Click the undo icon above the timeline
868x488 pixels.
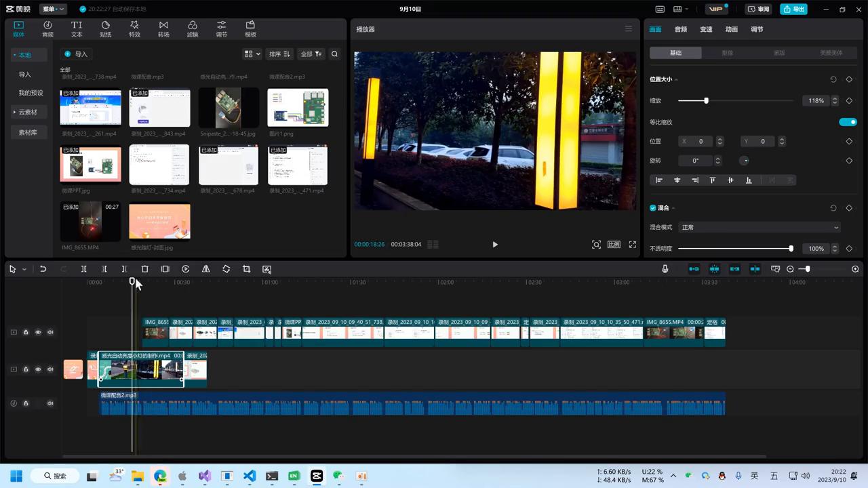pyautogui.click(x=43, y=269)
